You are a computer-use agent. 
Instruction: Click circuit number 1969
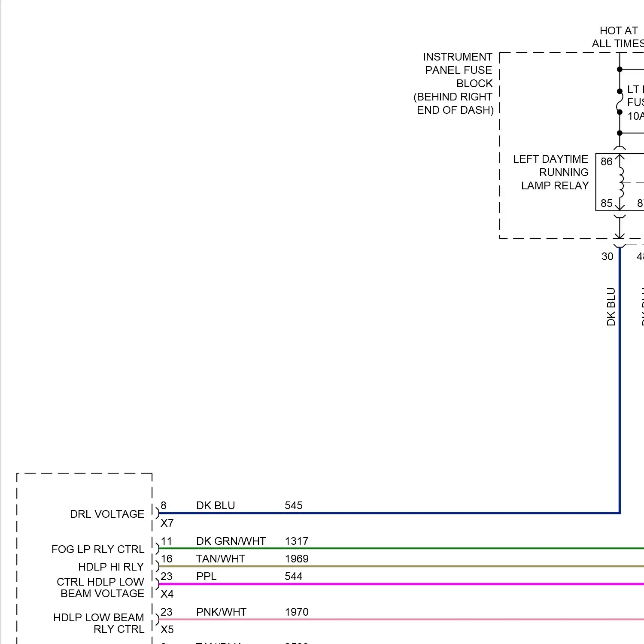tap(297, 559)
